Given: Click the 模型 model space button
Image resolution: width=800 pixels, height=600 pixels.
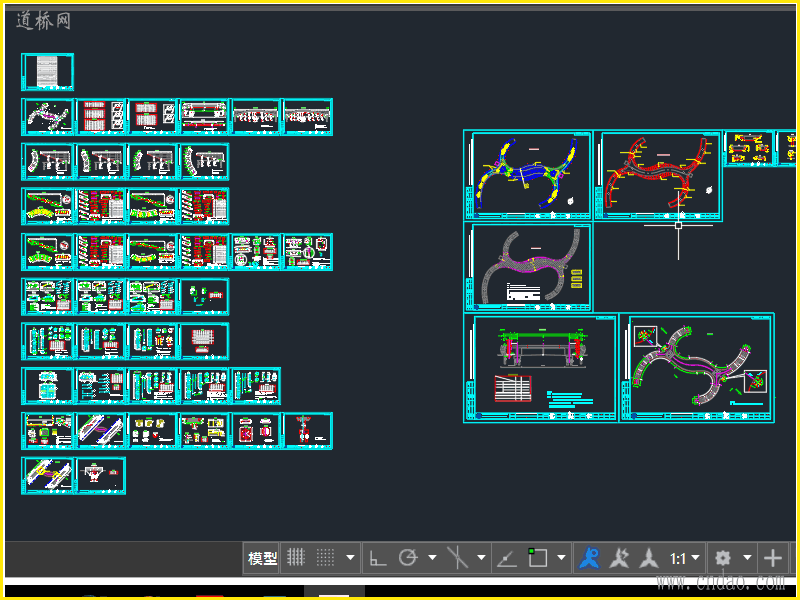Looking at the screenshot, I should click(x=262, y=558).
